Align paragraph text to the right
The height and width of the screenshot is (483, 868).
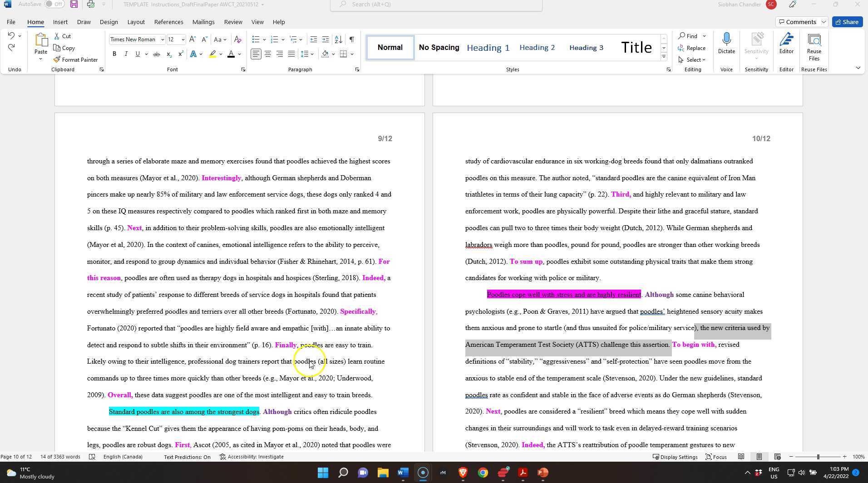tap(280, 54)
